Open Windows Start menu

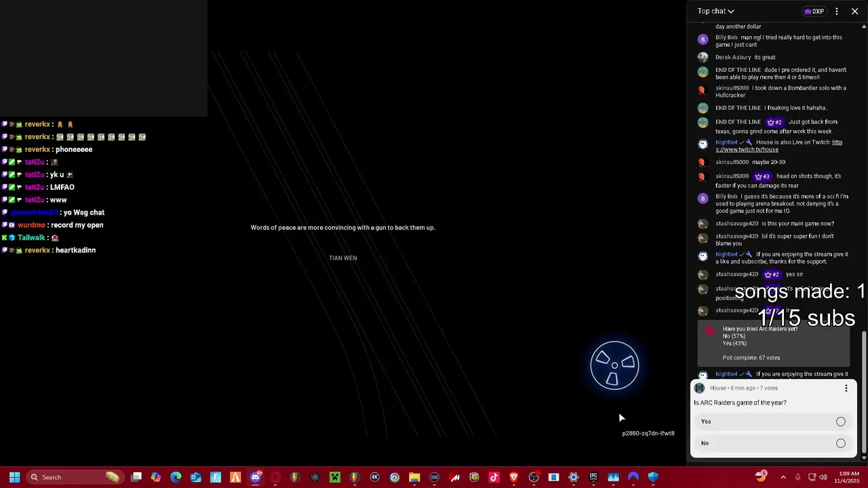coord(14,477)
